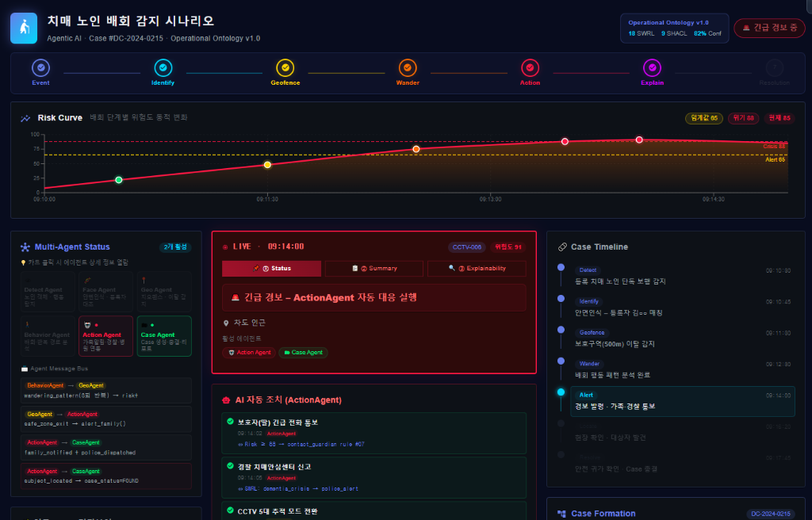Screen dimensions: 812x520
Task: Open the dimmed Detect Agent card
Action: 48,292
